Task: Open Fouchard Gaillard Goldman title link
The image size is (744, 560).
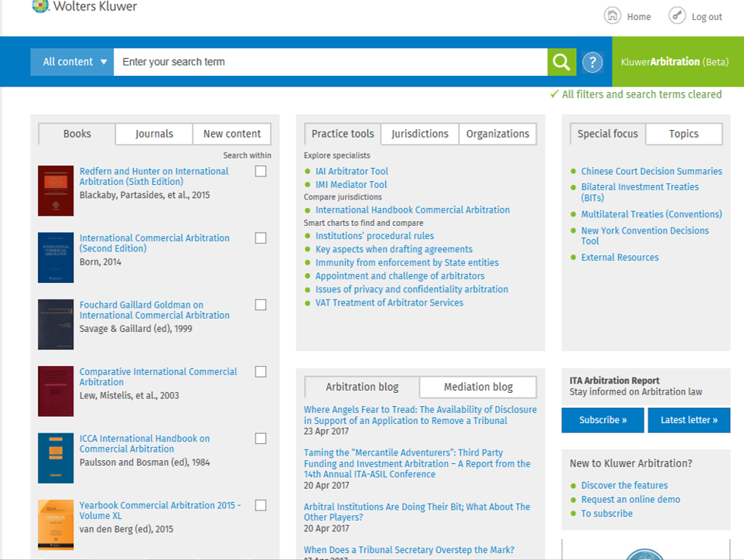Action: pos(154,310)
